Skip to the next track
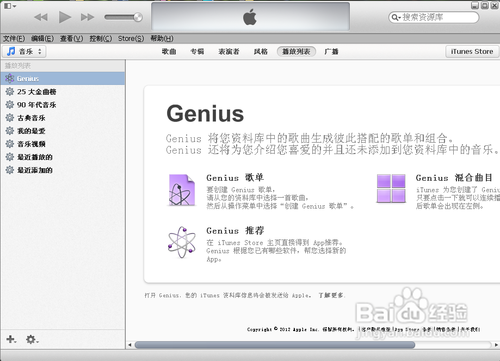Screen dimensions: 500x361 coord(87,17)
